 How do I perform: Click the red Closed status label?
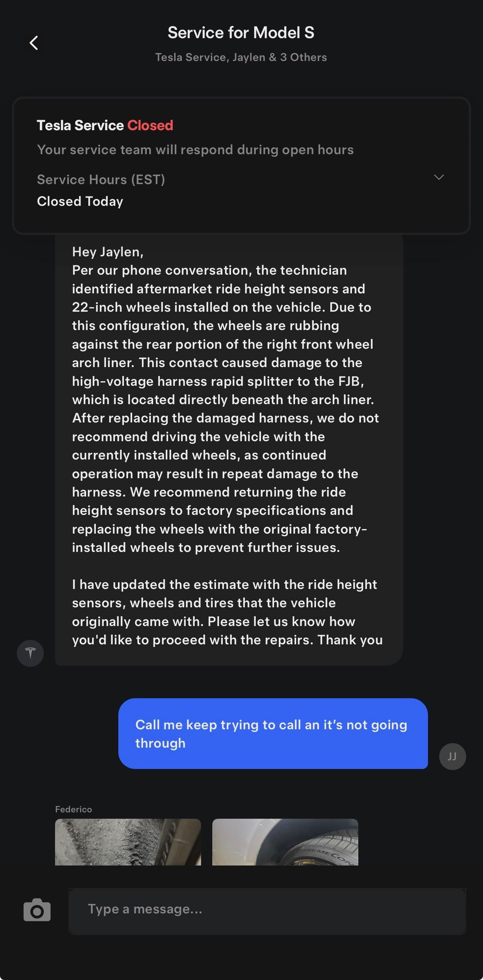150,126
